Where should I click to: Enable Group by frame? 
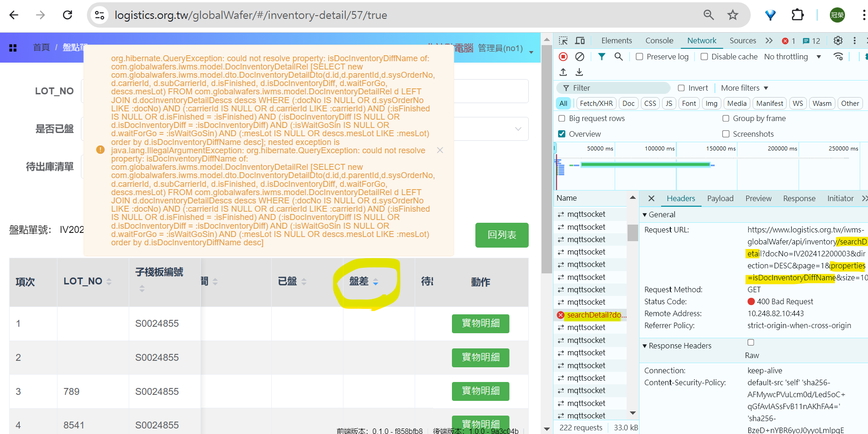pyautogui.click(x=726, y=118)
